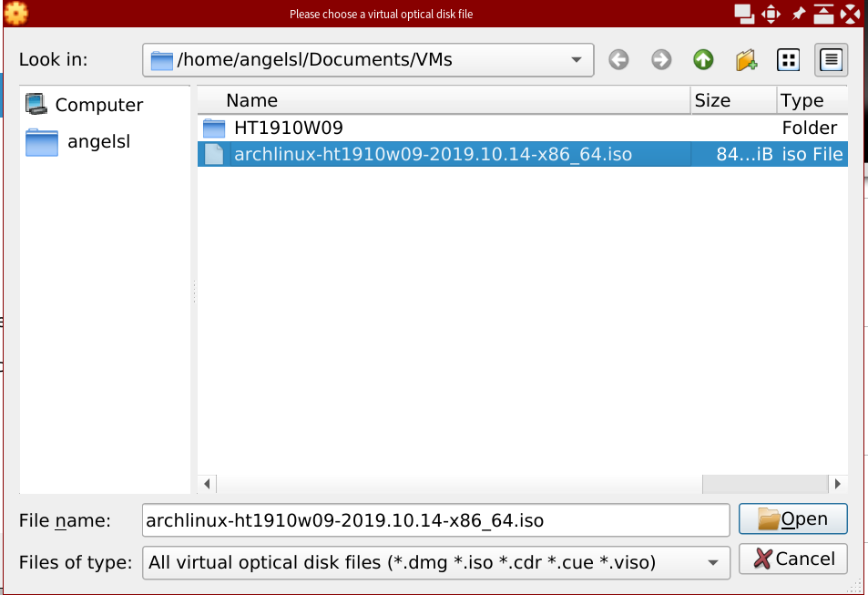This screenshot has width=868, height=595.
Task: Click the Open button
Action: click(x=792, y=519)
